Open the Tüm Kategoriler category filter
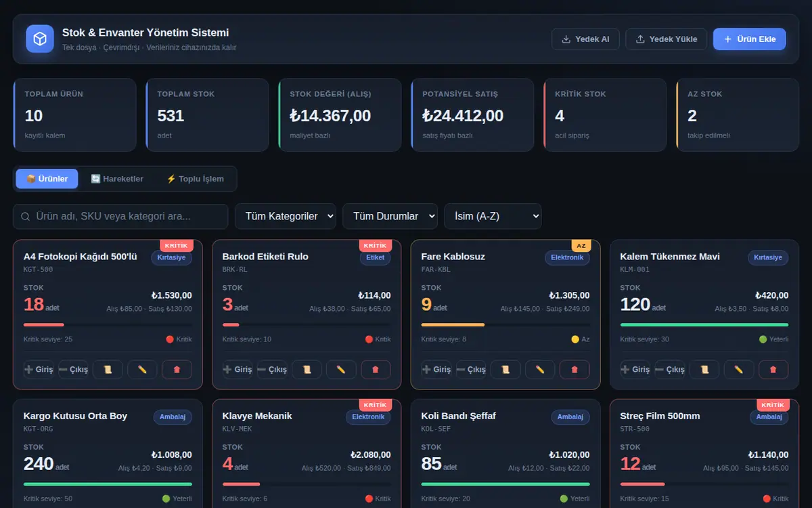Screen dimensions: 812x508 pos(286,216)
